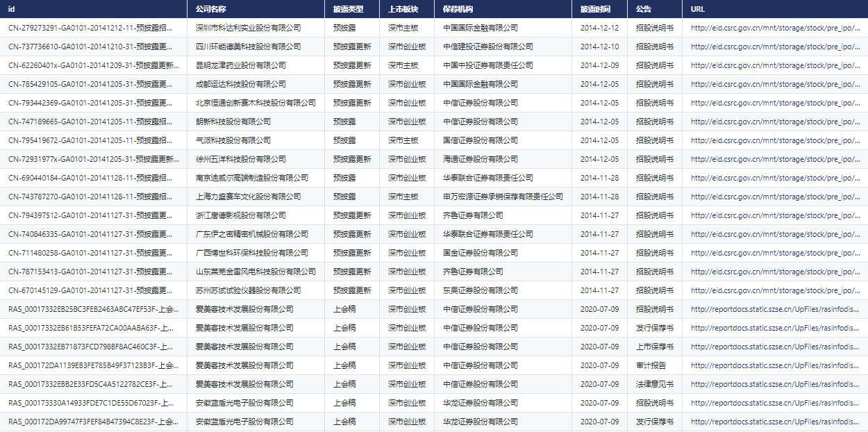Viewport: 868px width, 432px height.
Task: Click 昆明龙津药业股份有限公司 cell
Action: pos(241,65)
